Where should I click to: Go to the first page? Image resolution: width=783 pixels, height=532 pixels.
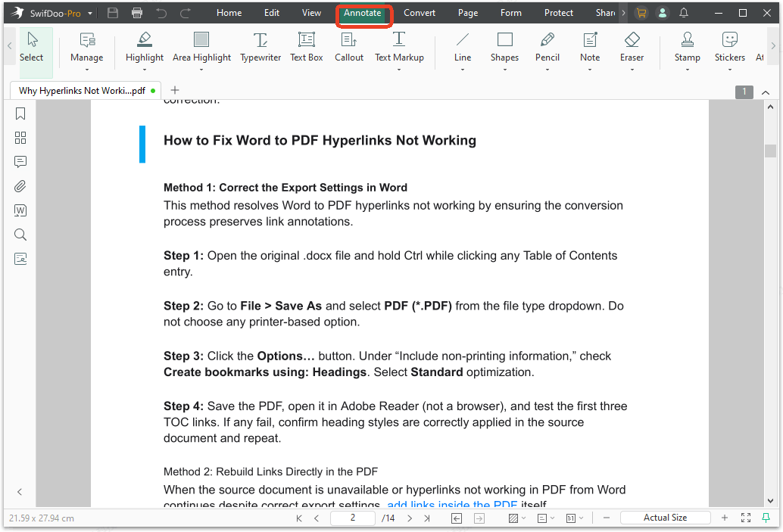point(299,518)
